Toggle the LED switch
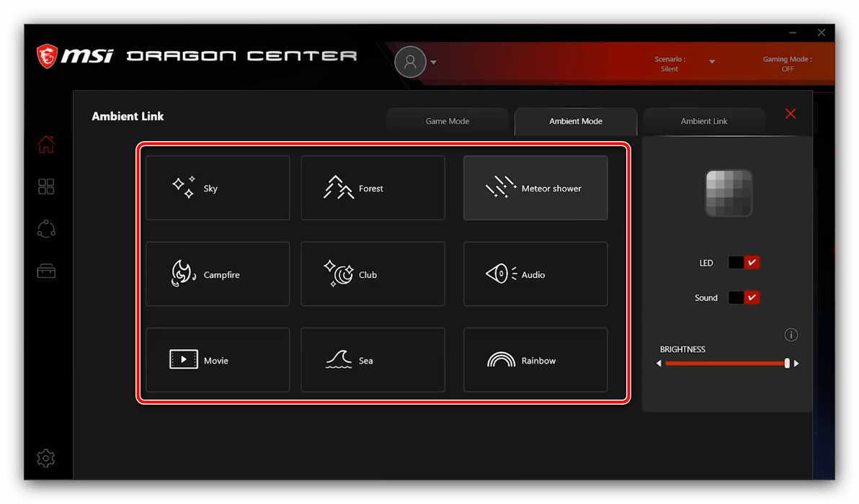This screenshot has height=504, width=859. coord(744,263)
